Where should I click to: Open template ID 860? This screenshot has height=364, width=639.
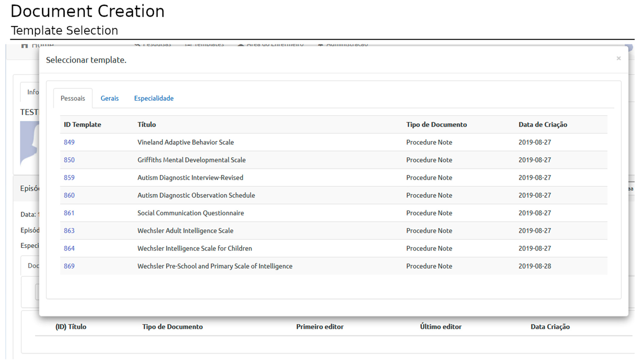click(69, 195)
